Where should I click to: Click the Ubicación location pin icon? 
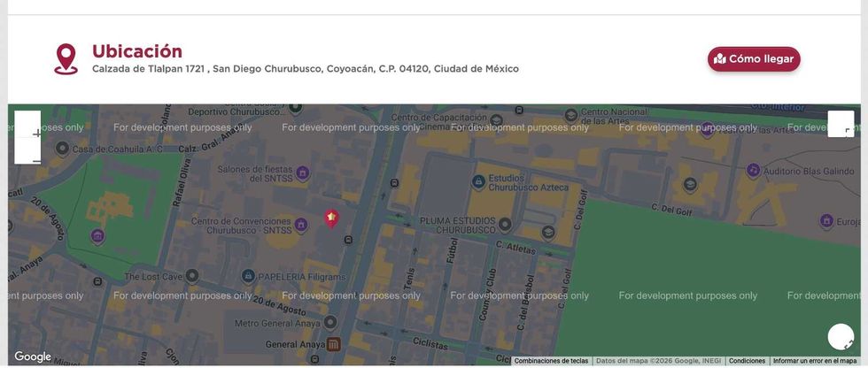[x=66, y=59]
